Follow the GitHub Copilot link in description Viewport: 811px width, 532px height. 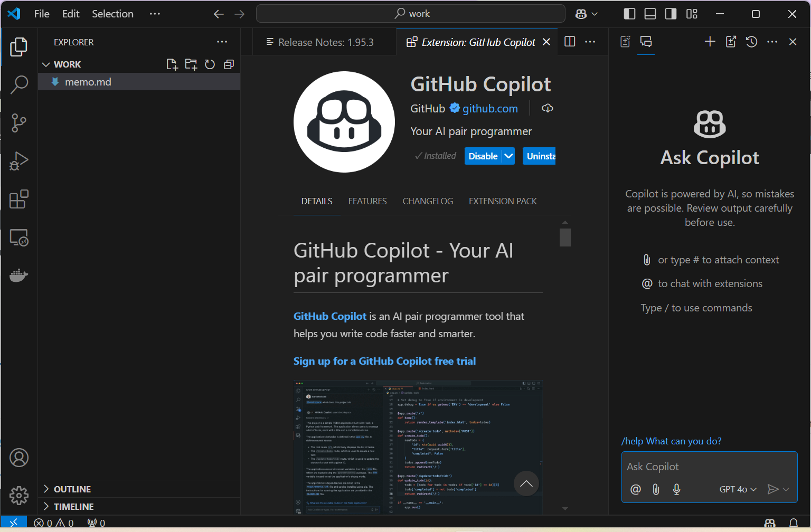click(x=330, y=316)
